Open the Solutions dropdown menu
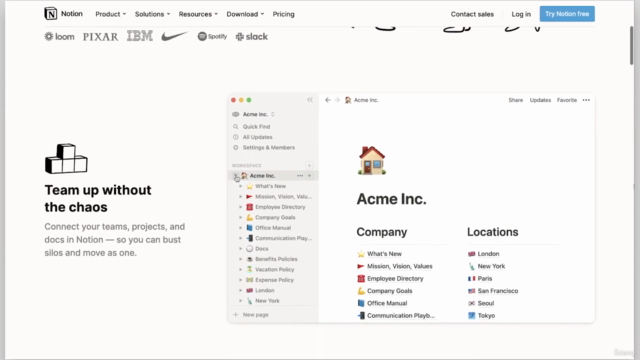 (152, 14)
